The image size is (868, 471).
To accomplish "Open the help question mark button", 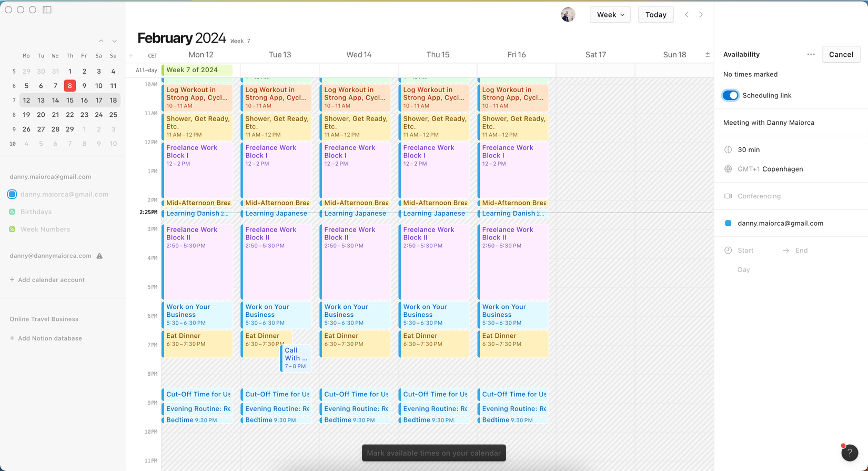I will (x=850, y=453).
